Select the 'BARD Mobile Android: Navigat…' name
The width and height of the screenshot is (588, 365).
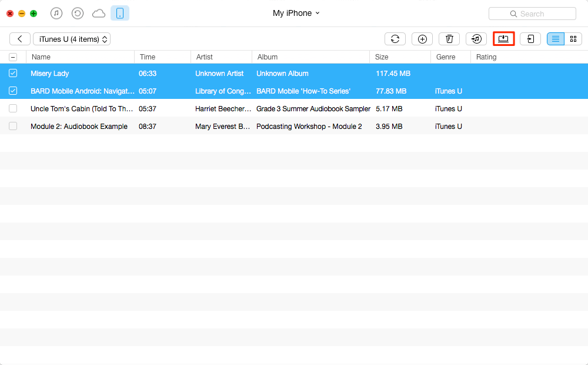(82, 91)
